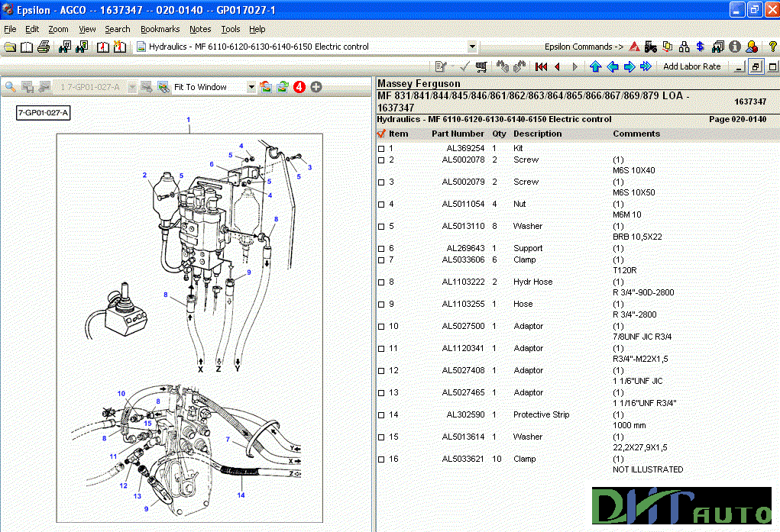Click the info icon near the help question mark

(735, 47)
